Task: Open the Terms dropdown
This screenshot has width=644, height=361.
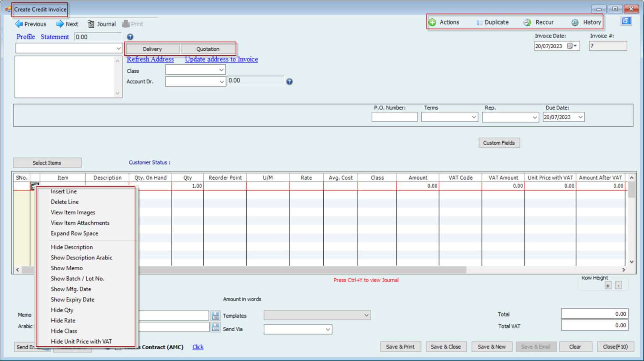Action: pyautogui.click(x=474, y=117)
